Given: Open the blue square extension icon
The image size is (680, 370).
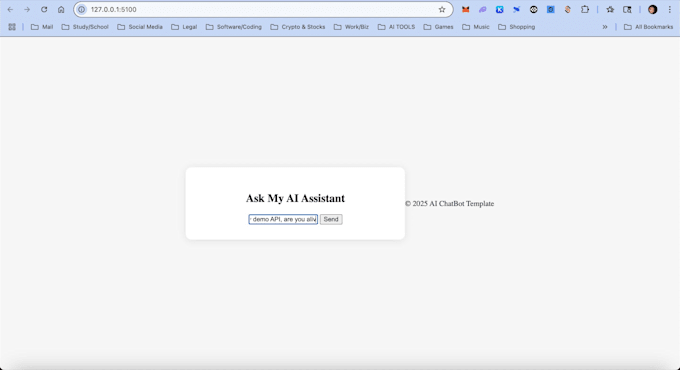Looking at the screenshot, I should (550, 10).
